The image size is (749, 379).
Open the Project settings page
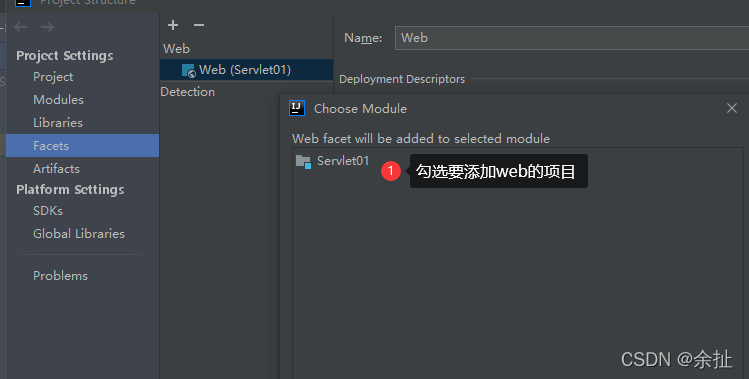[53, 77]
